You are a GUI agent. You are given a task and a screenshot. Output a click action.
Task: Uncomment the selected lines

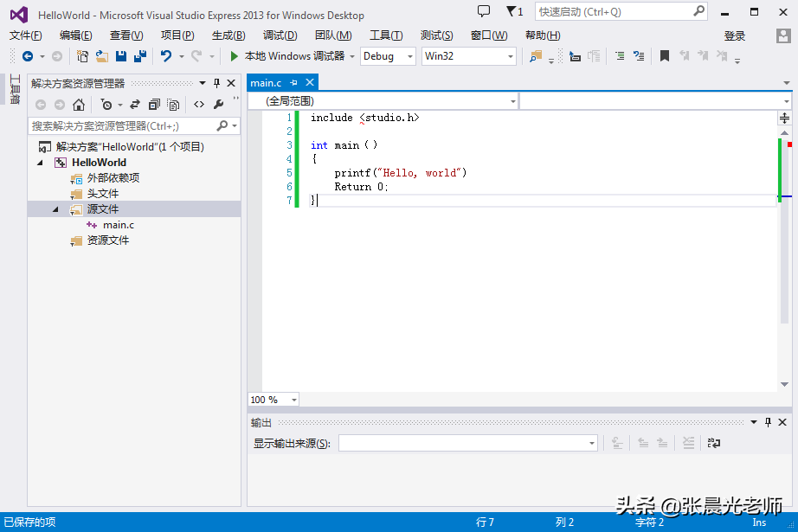pos(639,56)
